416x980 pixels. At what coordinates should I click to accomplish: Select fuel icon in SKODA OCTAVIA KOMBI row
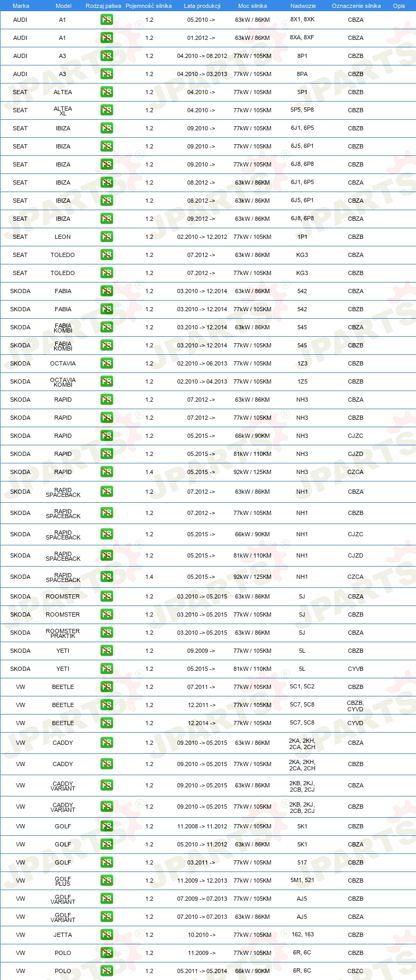pos(106,381)
